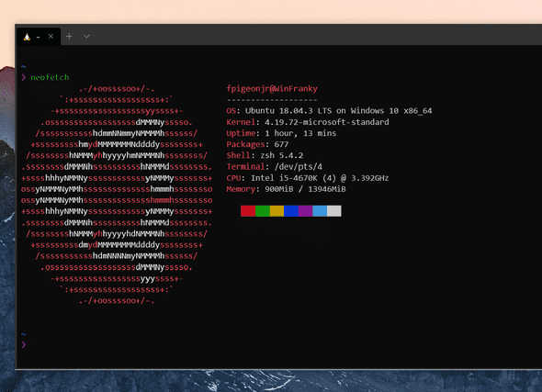Click the Shell line zsh 5.4.2
Image resolution: width=542 pixels, height=392 pixels.
pos(265,155)
